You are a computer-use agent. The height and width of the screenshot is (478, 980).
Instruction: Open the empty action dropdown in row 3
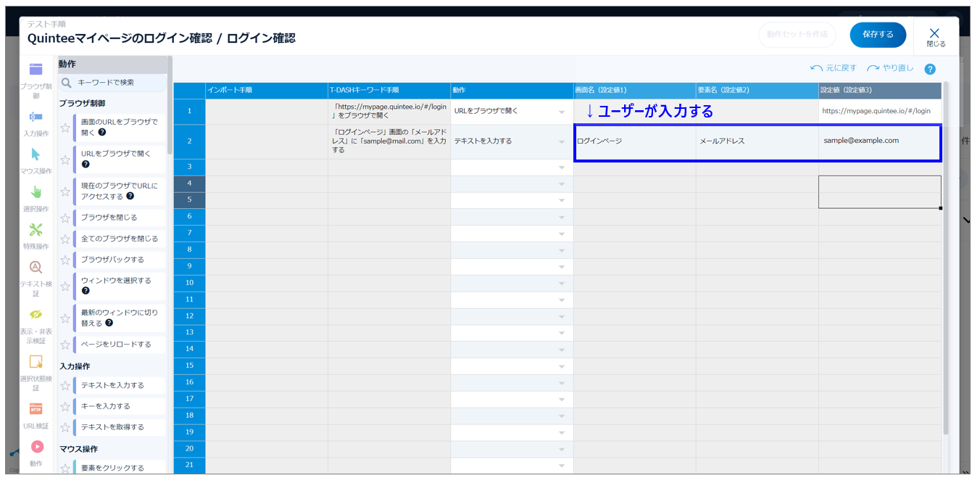562,168
